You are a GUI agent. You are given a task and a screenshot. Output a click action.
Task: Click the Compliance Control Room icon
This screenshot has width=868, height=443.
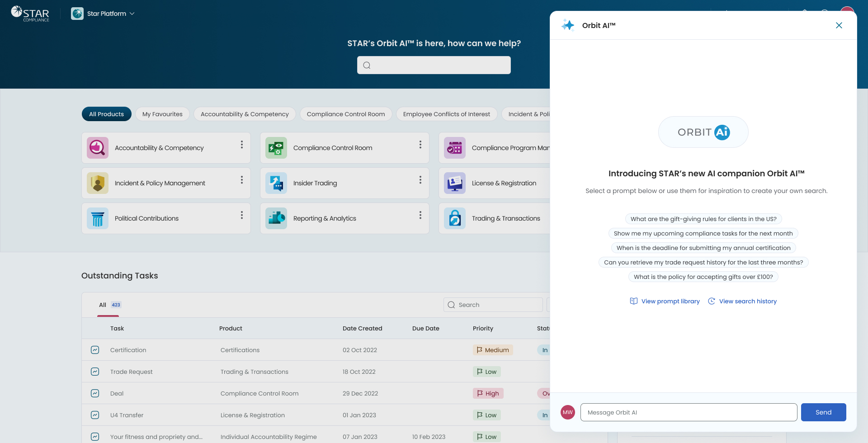coord(276,148)
